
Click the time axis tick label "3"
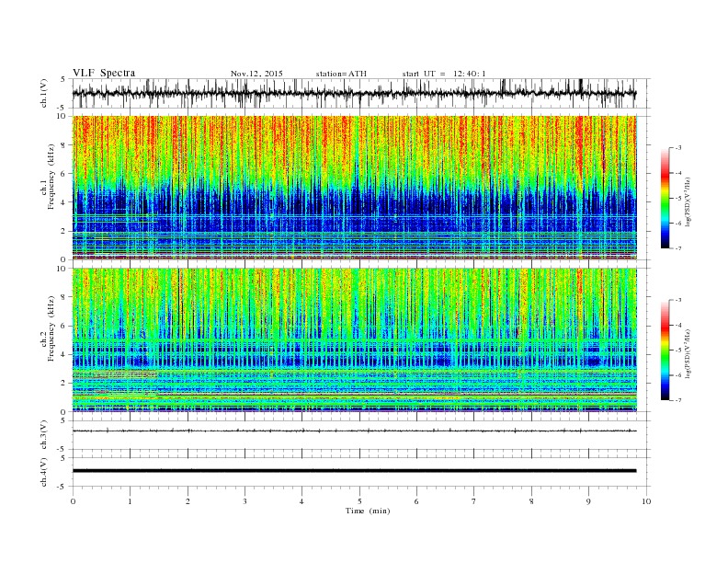pos(245,501)
